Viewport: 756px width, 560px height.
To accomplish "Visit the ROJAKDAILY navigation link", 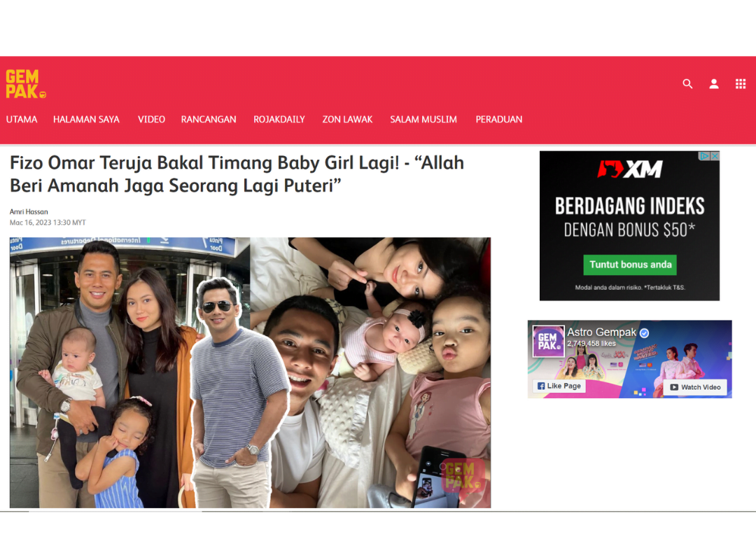I will 279,119.
